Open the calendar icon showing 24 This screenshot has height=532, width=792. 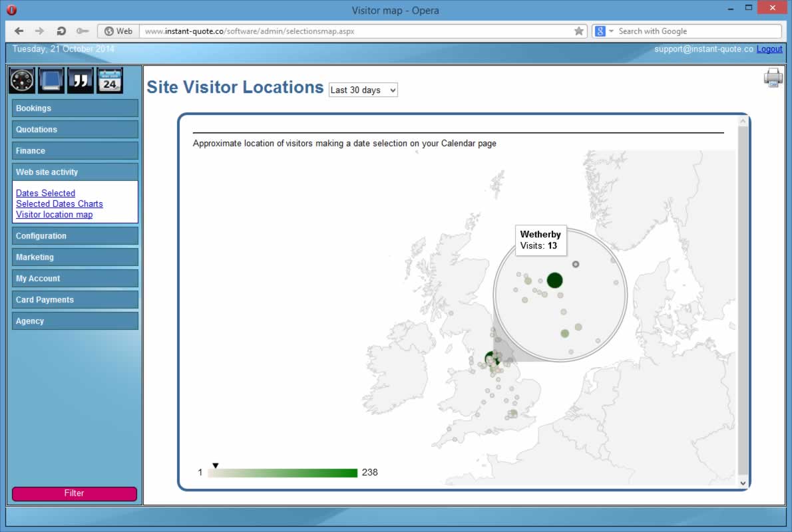point(110,80)
